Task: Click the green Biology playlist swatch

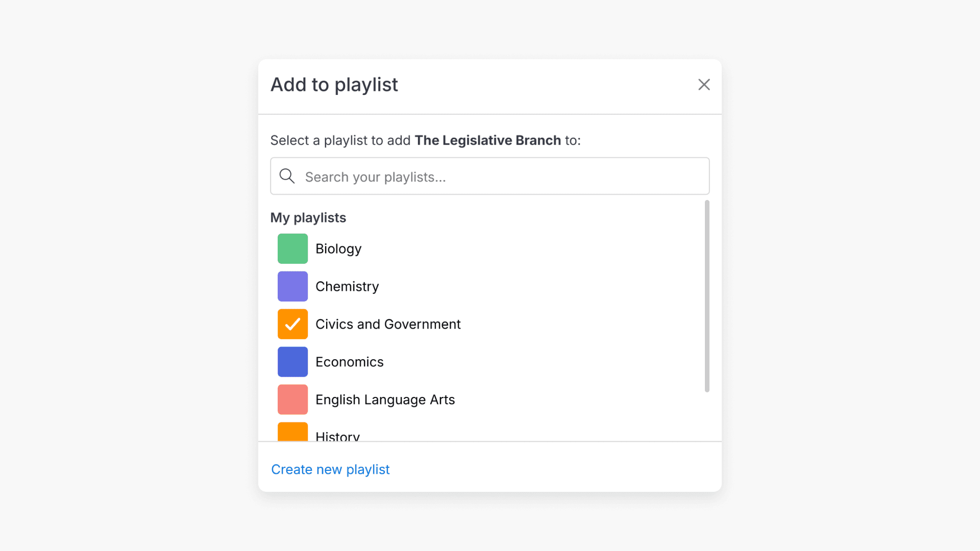Action: point(292,248)
